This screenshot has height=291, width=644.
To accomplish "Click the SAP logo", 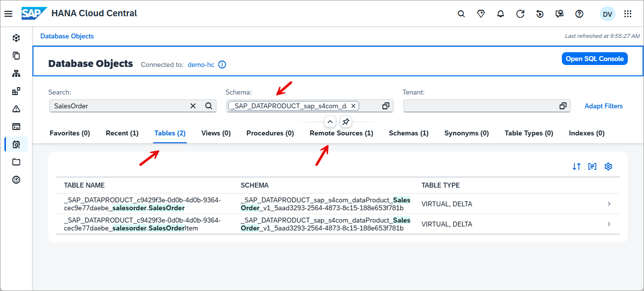I will [34, 13].
